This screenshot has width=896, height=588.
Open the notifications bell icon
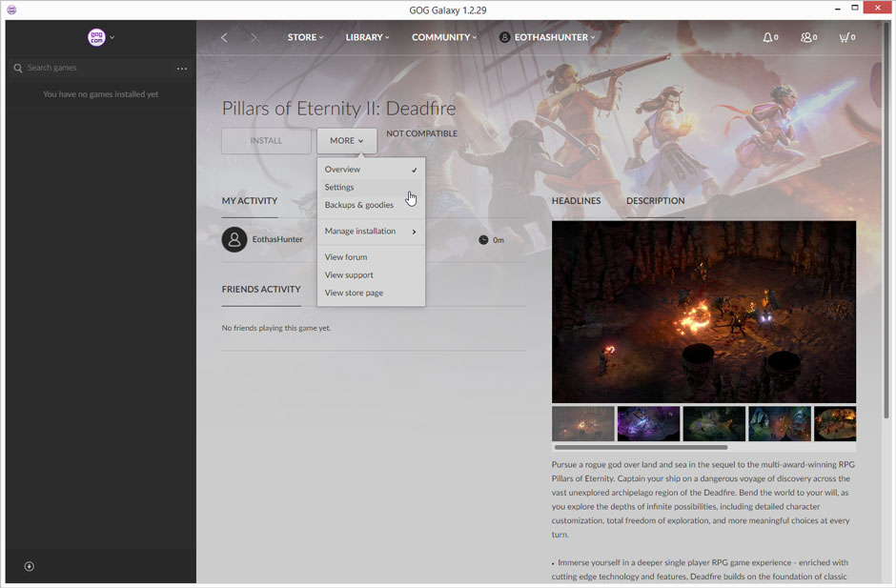click(770, 37)
